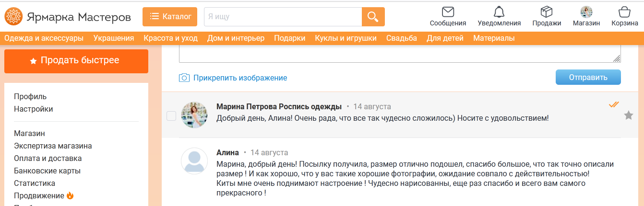The height and width of the screenshot is (206, 644).
Task: Click the Отправить button
Action: [588, 77]
